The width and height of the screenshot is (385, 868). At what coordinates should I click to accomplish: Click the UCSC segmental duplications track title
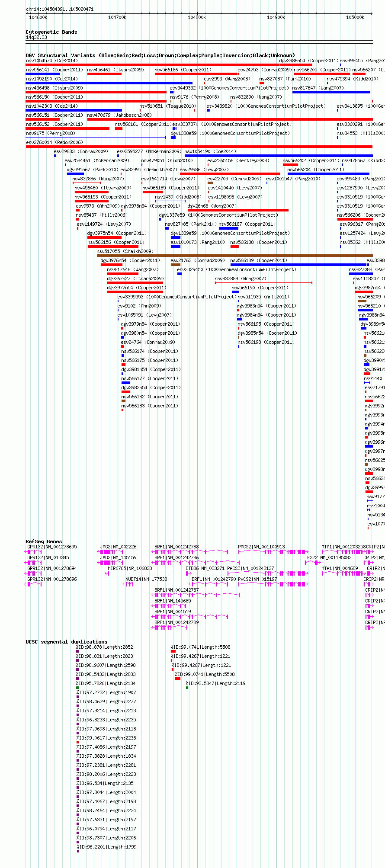pyautogui.click(x=66, y=642)
